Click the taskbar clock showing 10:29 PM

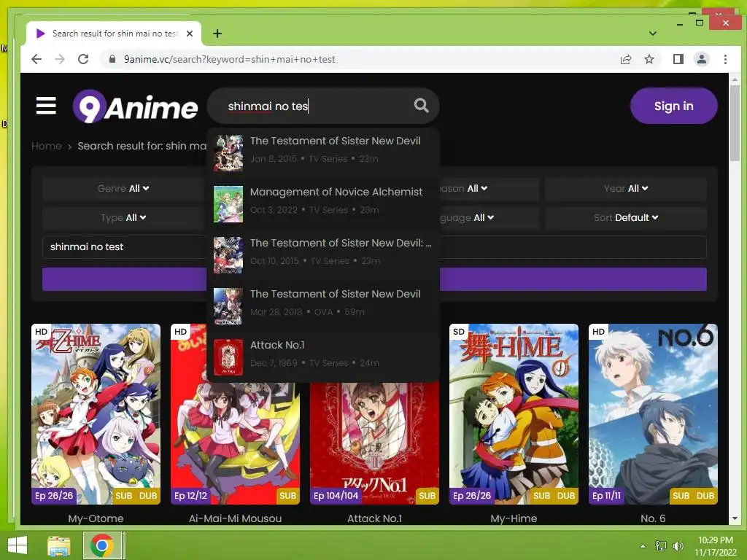(x=715, y=545)
